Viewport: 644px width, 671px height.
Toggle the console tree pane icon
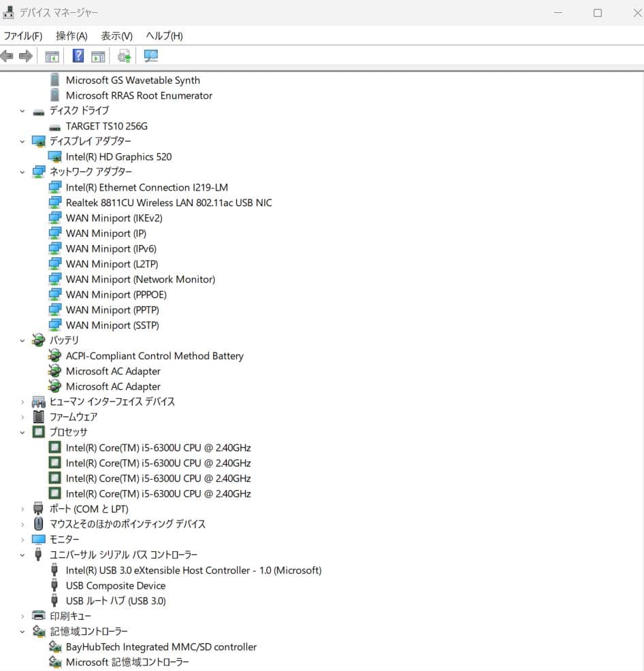click(52, 55)
